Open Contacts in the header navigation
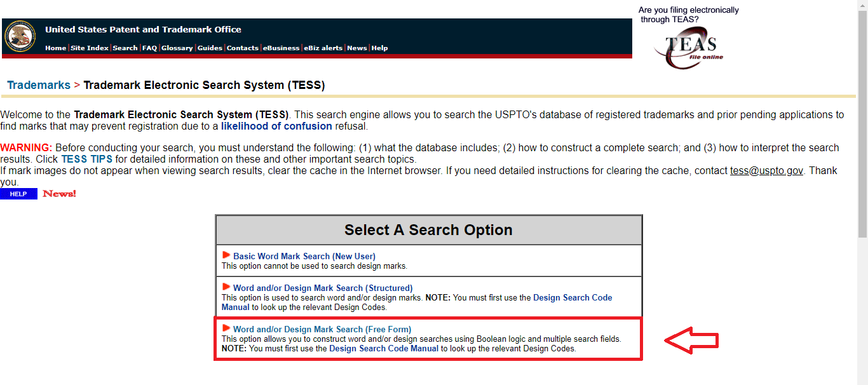This screenshot has width=868, height=385. 243,48
